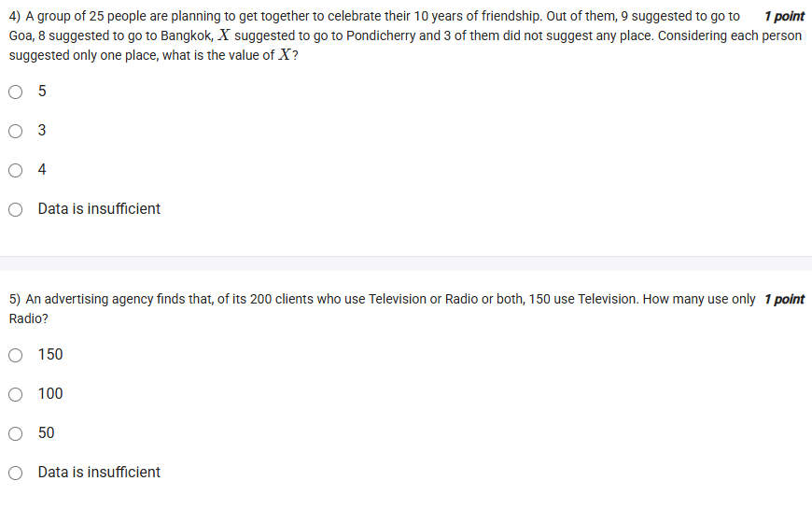Screen dimensions: 812x509
Task: Pick 'Data is insufficient' for question 4
Action: (16, 209)
